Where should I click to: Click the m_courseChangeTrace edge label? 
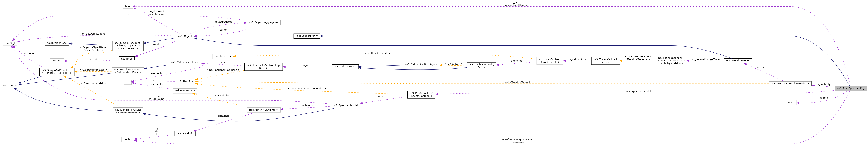[x=706, y=59]
